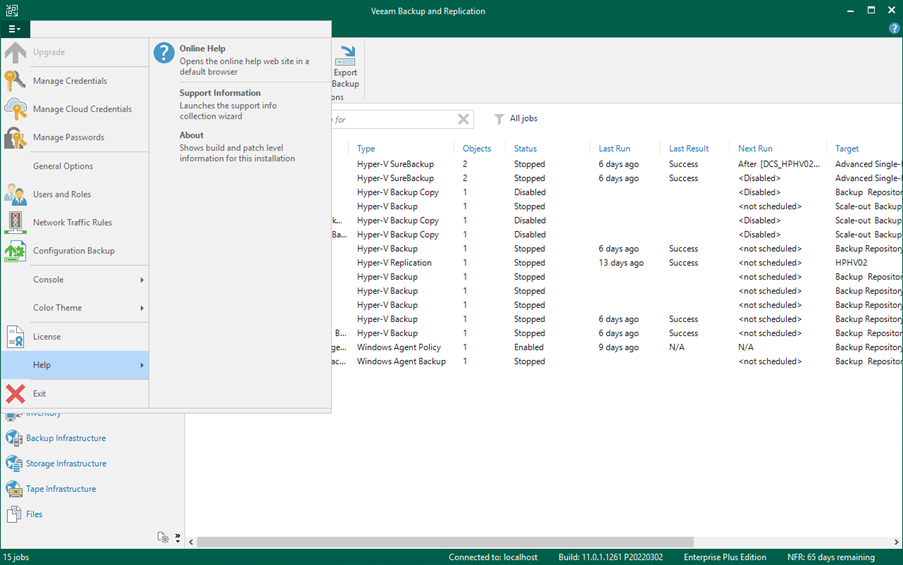Image resolution: width=903 pixels, height=565 pixels.
Task: Click the filter funnel icon beside All jobs
Action: point(499,119)
